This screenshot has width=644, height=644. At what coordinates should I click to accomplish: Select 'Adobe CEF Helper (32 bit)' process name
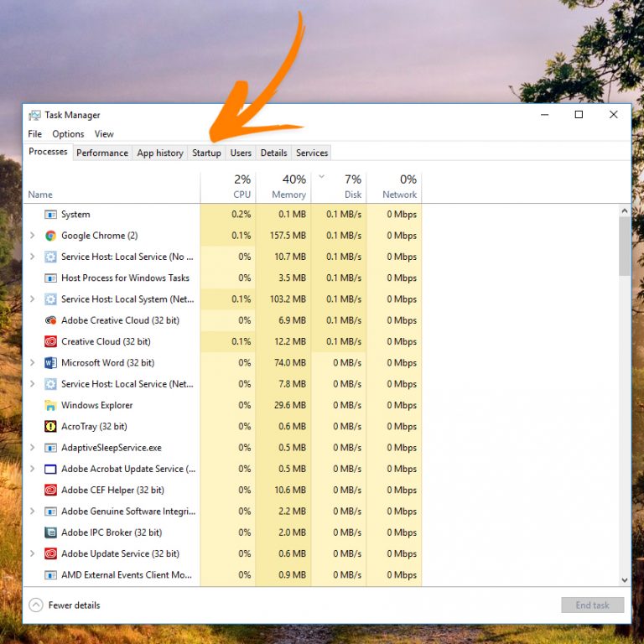[112, 490]
